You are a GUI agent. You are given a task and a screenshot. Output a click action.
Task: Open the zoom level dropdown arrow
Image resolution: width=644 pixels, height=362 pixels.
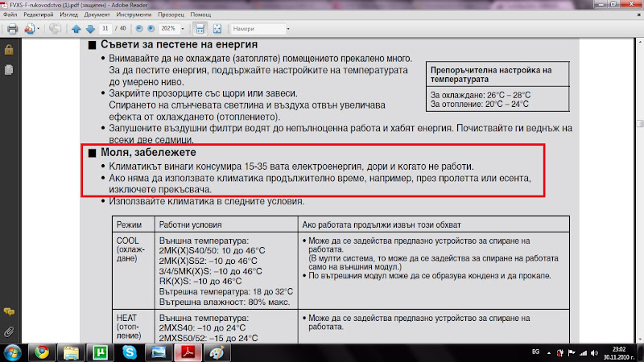[x=183, y=29]
